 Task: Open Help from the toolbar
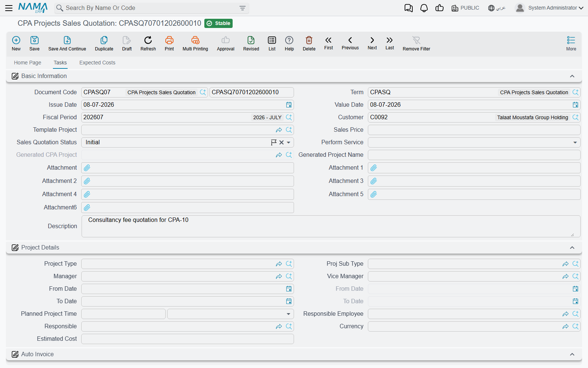[x=289, y=43]
